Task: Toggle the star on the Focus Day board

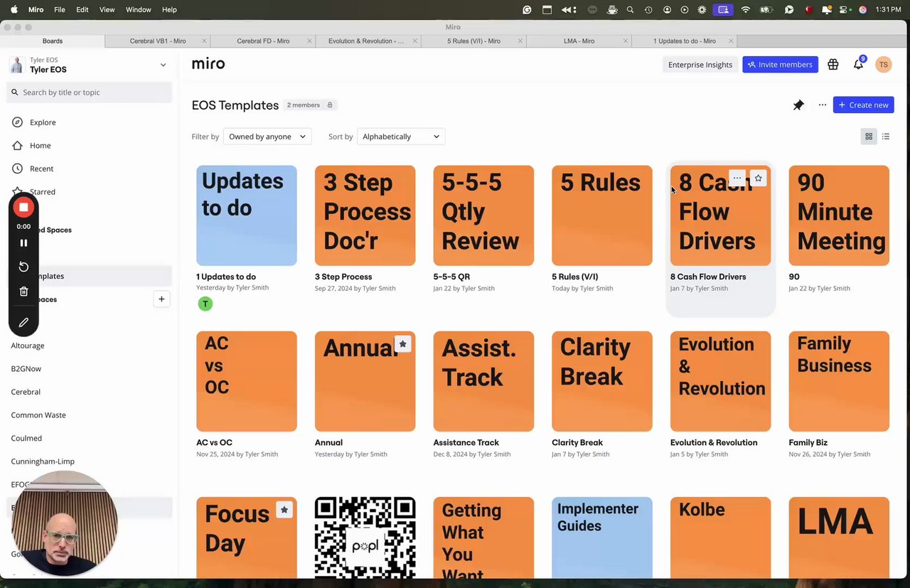Action: pos(284,510)
